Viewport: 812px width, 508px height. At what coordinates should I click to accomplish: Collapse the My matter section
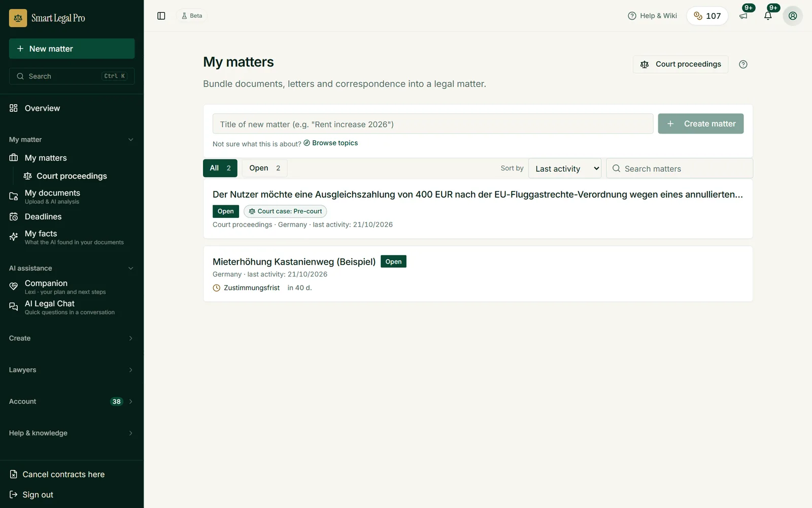72,140
